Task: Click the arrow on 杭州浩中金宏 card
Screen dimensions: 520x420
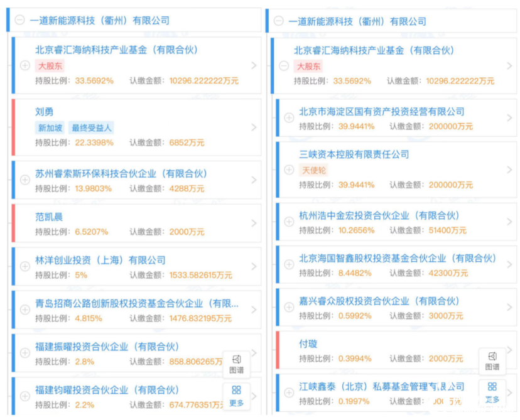Action: pyautogui.click(x=510, y=222)
